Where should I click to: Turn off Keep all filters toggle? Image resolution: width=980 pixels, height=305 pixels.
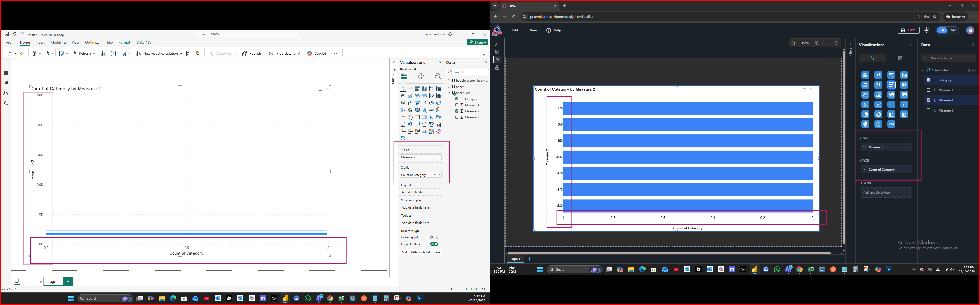click(434, 244)
